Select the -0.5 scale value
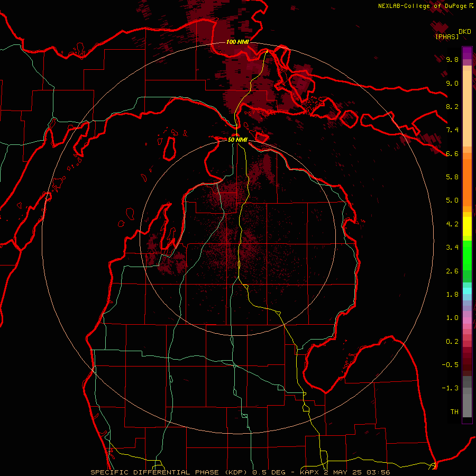476x476 pixels. [x=450, y=365]
